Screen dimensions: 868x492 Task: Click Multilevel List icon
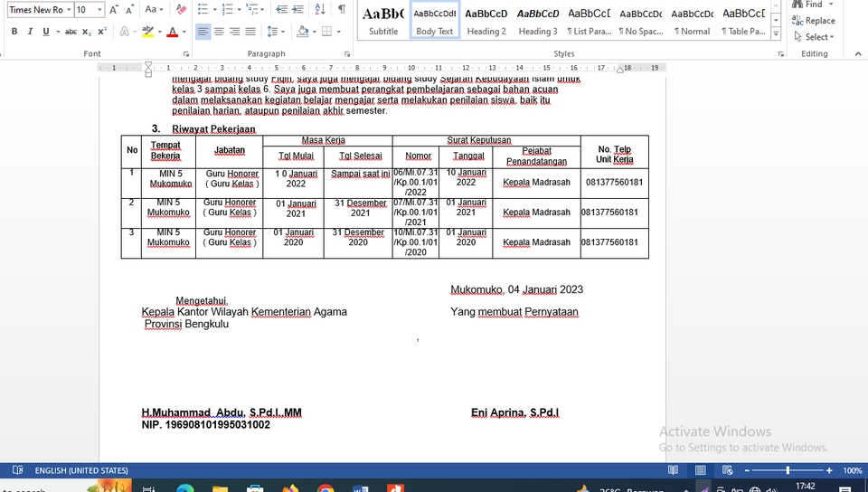[252, 9]
